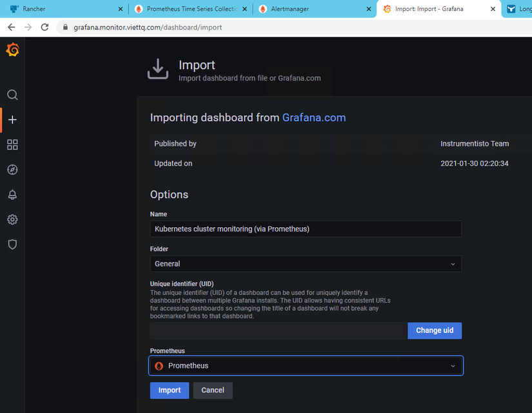Close the Rancher tab
This screenshot has width=532, height=413.
point(121,9)
